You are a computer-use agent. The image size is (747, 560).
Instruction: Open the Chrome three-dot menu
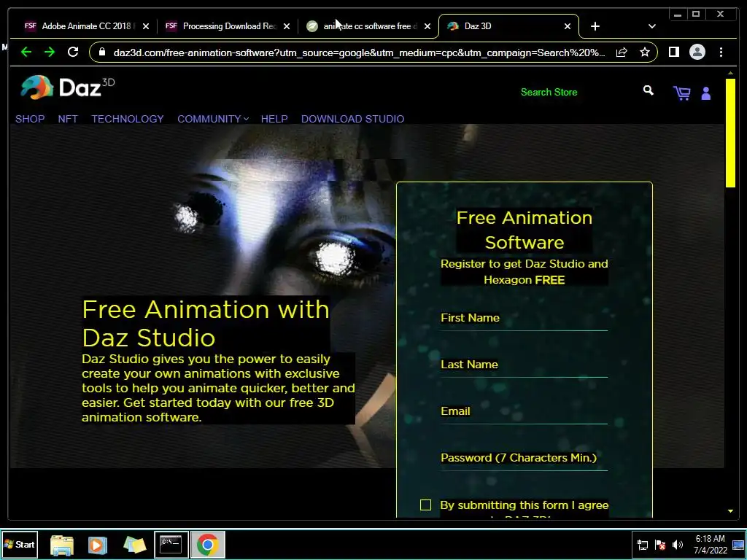tap(721, 52)
